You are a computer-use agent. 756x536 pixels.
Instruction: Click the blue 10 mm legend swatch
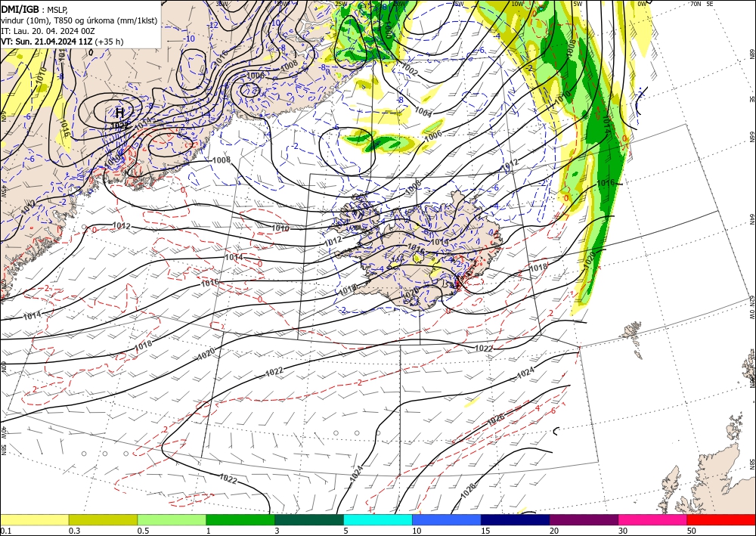coord(447,519)
